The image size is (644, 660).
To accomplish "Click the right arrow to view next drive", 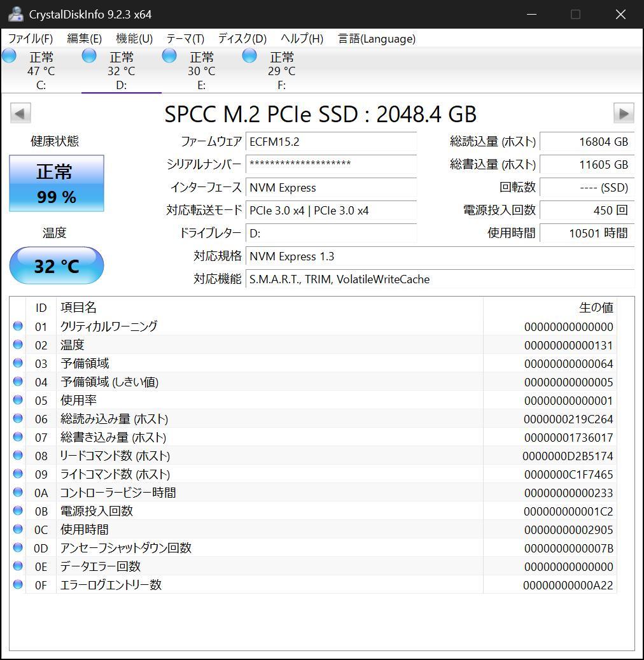I will tap(624, 113).
